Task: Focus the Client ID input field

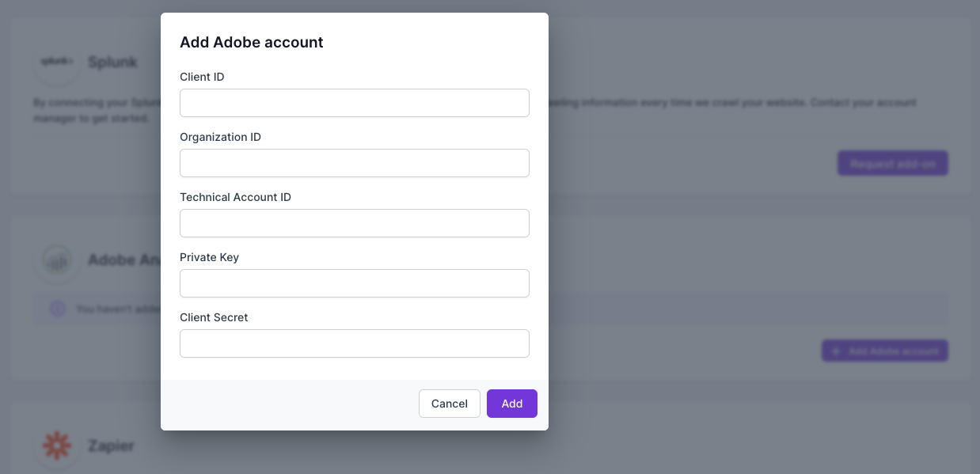Action: (354, 103)
